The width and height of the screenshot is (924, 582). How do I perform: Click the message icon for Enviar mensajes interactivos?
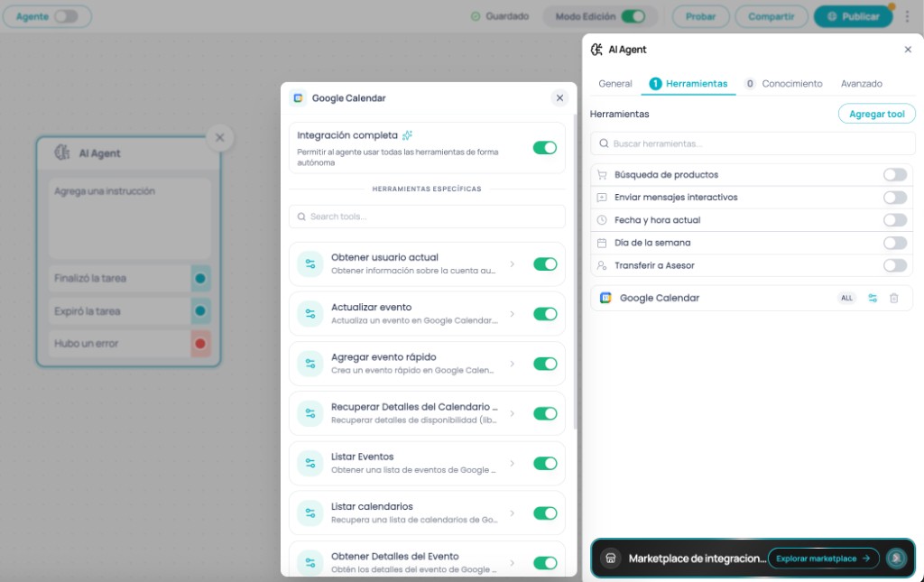coord(602,198)
